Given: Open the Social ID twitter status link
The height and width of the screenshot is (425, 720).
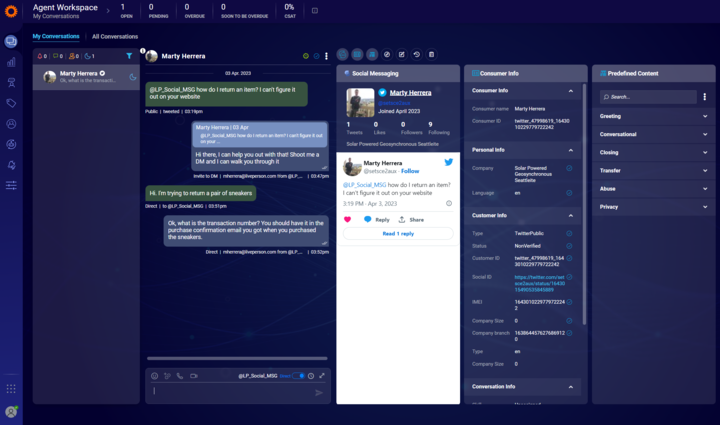Looking at the screenshot, I should pyautogui.click(x=540, y=283).
